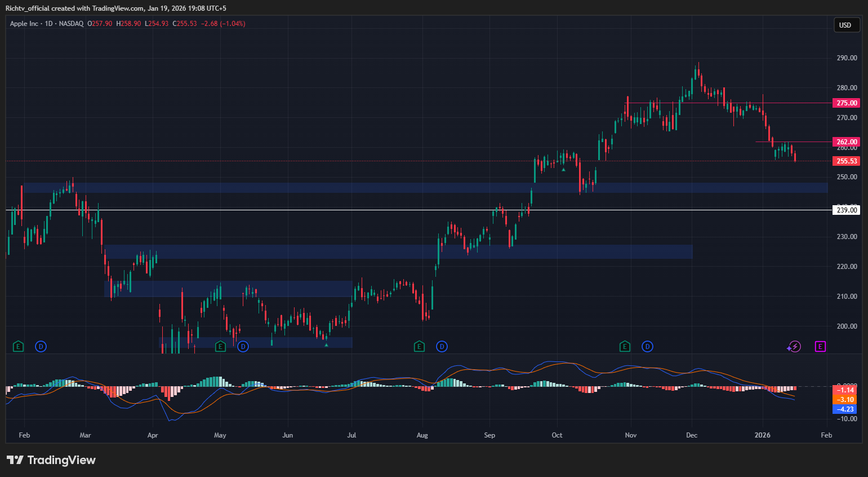
Task: Click the white 239.00 price line label
Action: (845, 210)
